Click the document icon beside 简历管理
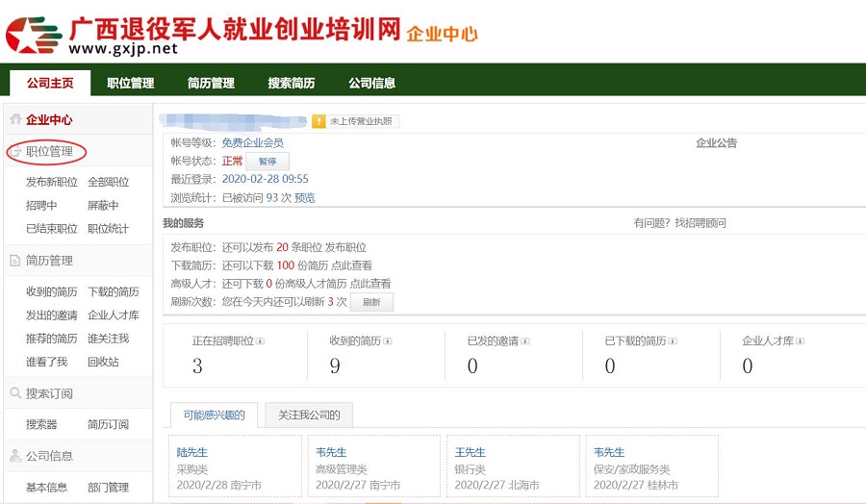 click(15, 261)
